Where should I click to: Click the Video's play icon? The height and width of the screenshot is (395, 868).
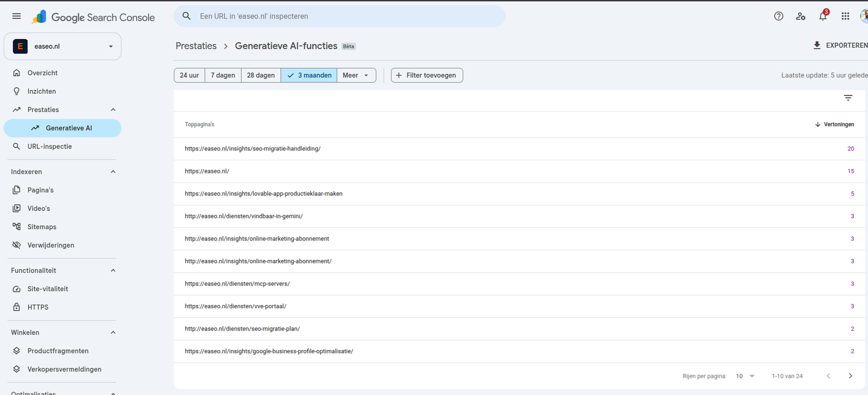17,208
